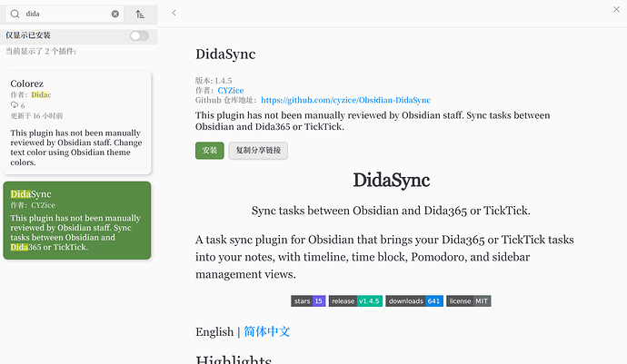Click the stars 15 badge
The height and width of the screenshot is (364, 627).
[308, 300]
